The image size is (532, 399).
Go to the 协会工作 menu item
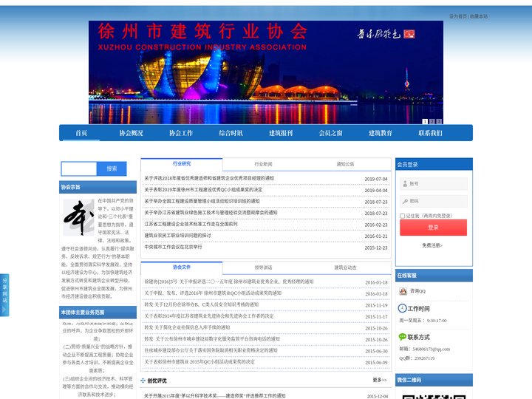click(x=181, y=133)
